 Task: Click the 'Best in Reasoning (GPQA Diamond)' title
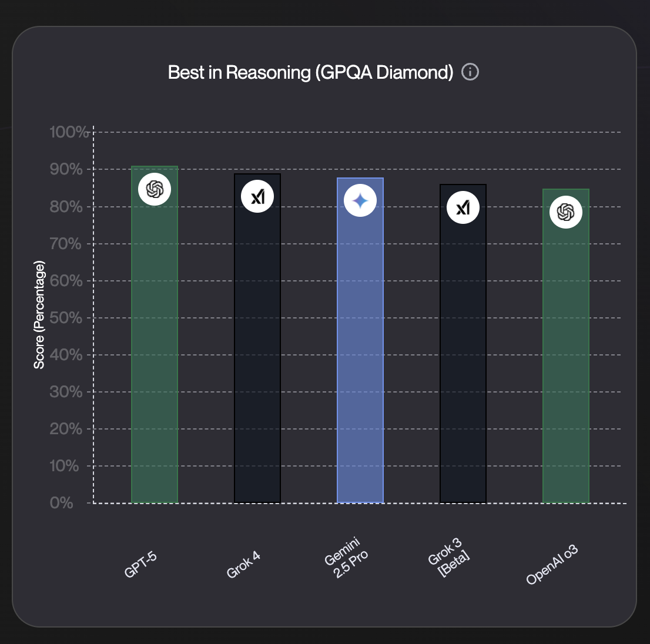tap(310, 72)
